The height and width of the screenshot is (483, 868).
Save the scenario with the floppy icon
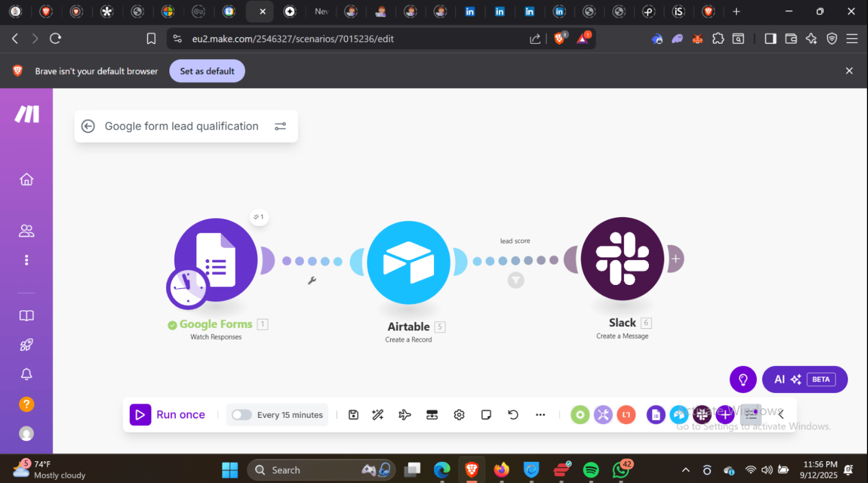point(354,415)
